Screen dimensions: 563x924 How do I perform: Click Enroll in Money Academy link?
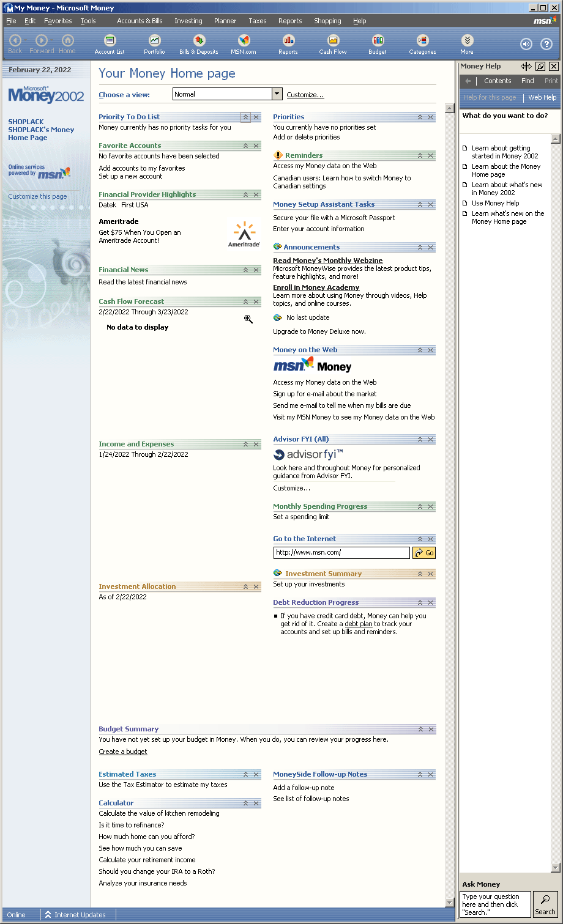pyautogui.click(x=316, y=287)
